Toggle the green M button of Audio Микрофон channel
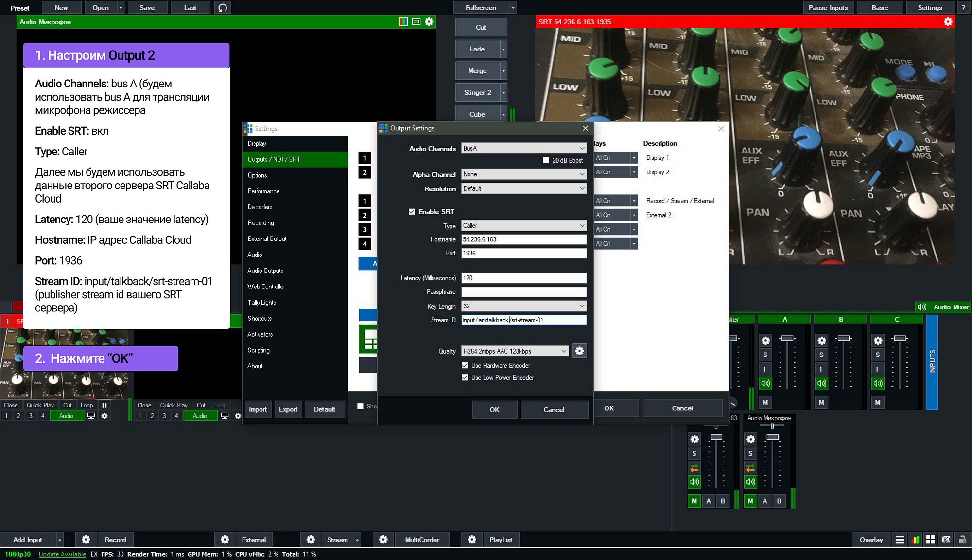This screenshot has width=972, height=560. [x=750, y=501]
